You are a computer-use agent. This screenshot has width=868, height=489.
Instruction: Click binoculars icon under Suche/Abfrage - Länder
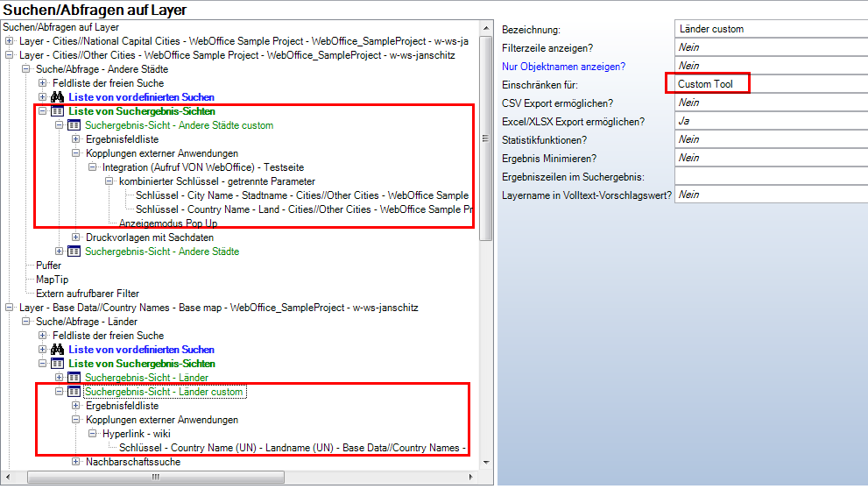click(59, 350)
